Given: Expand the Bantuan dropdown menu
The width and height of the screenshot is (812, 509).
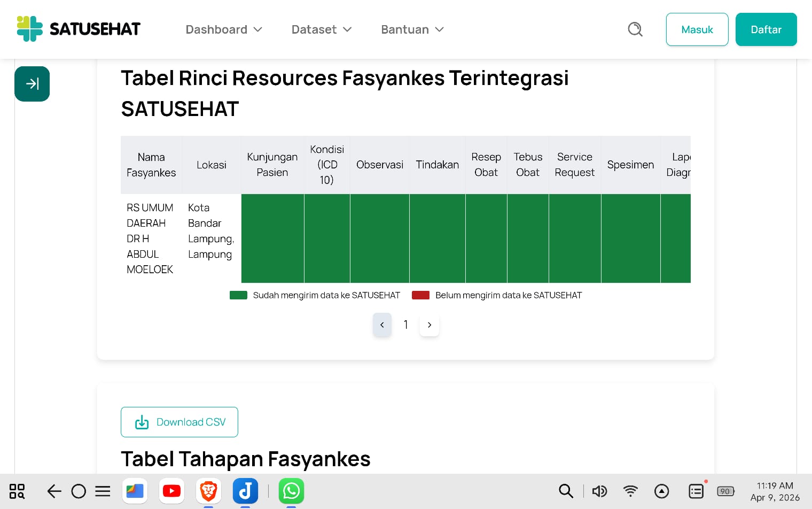Looking at the screenshot, I should [412, 29].
